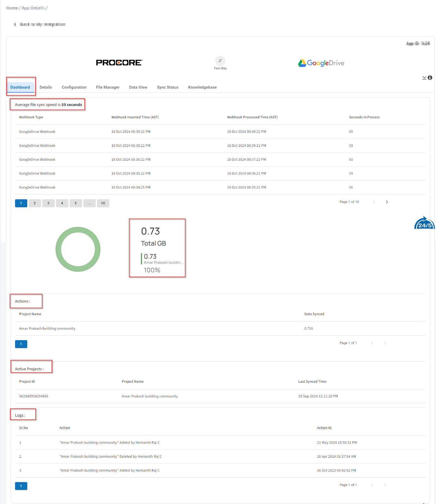436x504 pixels.
Task: Click next arrow in Actions pagination
Action: pyautogui.click(x=385, y=343)
